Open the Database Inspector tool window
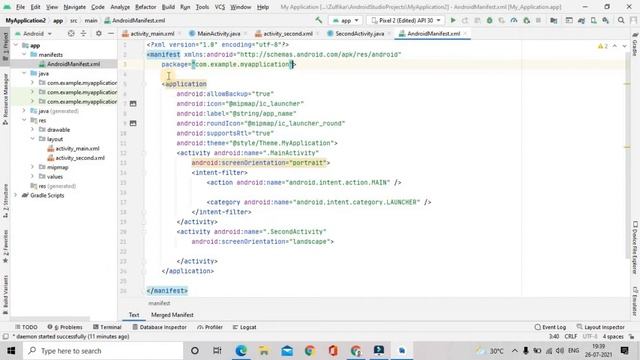 (160, 327)
